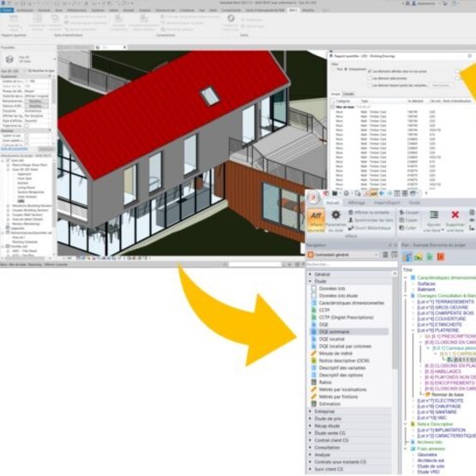The image size is (476, 476).
Task: Close the 3D view tab in Revit
Action: pos(124,47)
